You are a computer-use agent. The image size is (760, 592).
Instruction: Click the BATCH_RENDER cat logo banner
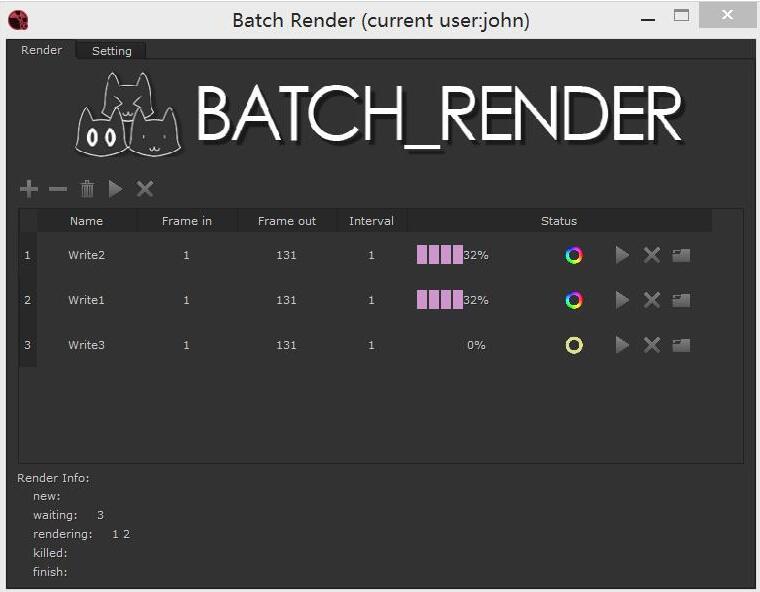[x=380, y=115]
